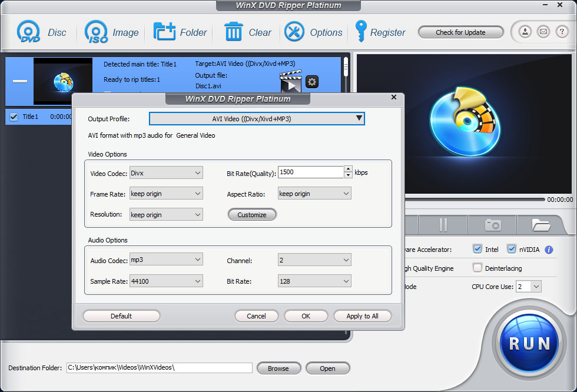Decrease video bit rate with down arrow
The height and width of the screenshot is (392, 577).
point(348,175)
